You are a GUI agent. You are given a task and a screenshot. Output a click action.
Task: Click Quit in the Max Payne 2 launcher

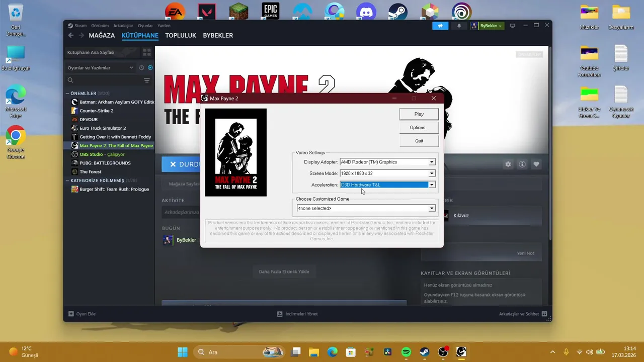pos(419,141)
